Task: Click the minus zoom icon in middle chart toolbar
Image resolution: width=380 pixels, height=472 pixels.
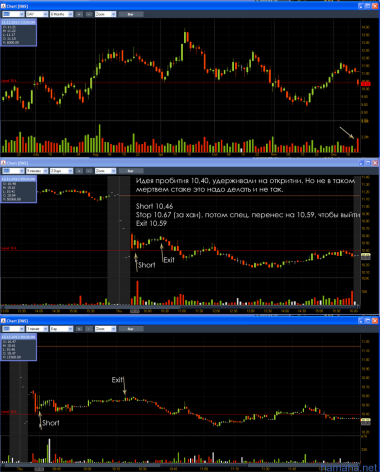Action: tap(89, 171)
